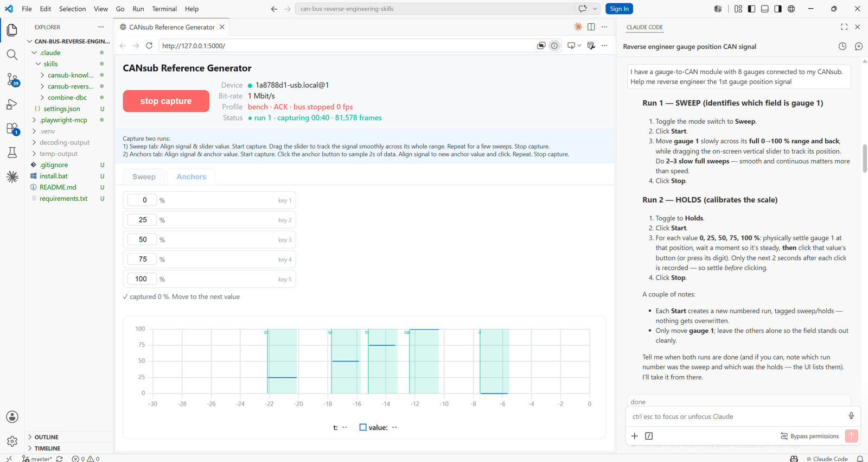Screen dimensions: 868x462
Task: Open the Manage gear settings icon
Action: 12,441
